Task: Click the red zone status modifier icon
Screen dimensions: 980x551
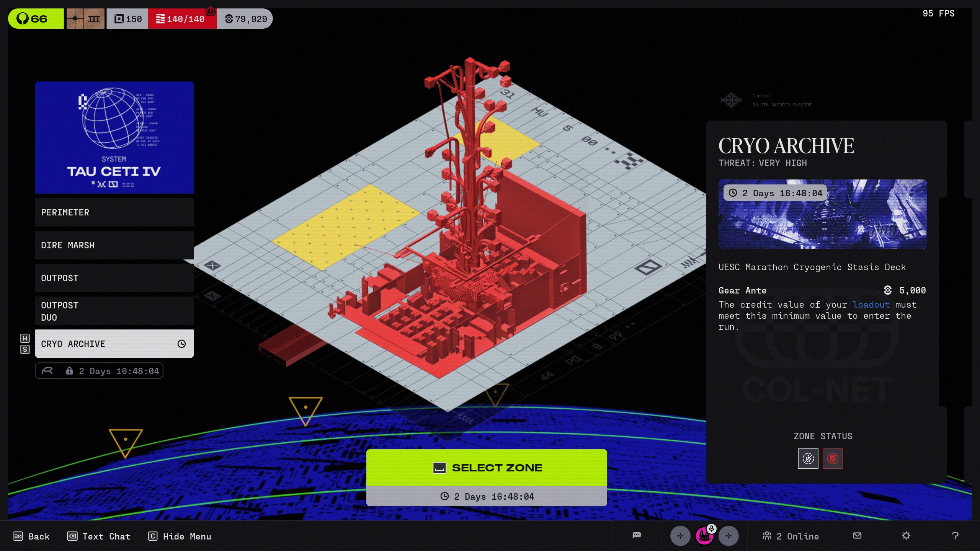Action: coord(832,458)
